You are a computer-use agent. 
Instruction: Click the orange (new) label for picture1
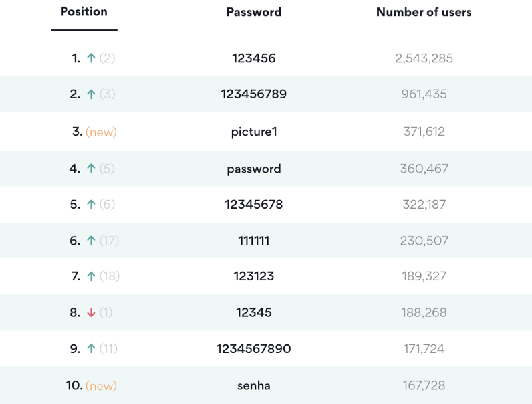(101, 132)
